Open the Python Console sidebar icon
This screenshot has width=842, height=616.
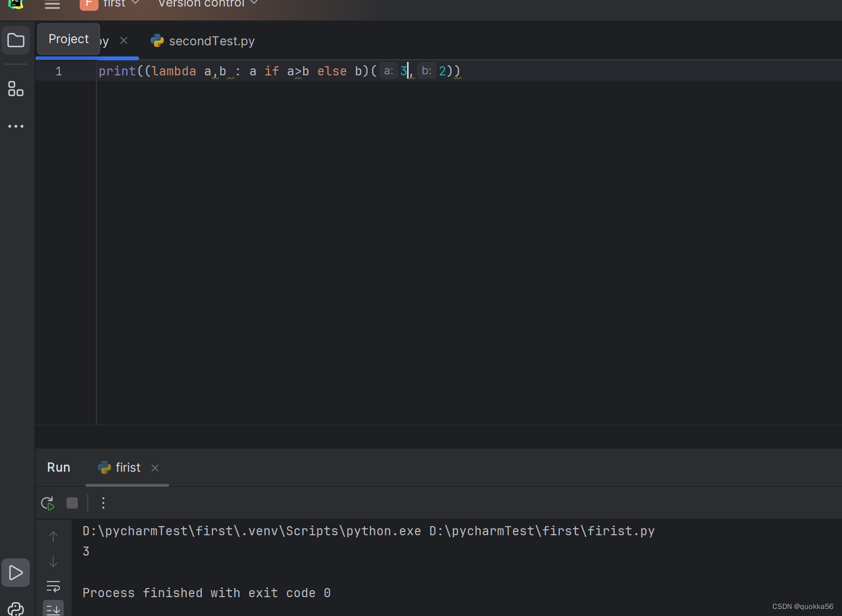coord(16,609)
